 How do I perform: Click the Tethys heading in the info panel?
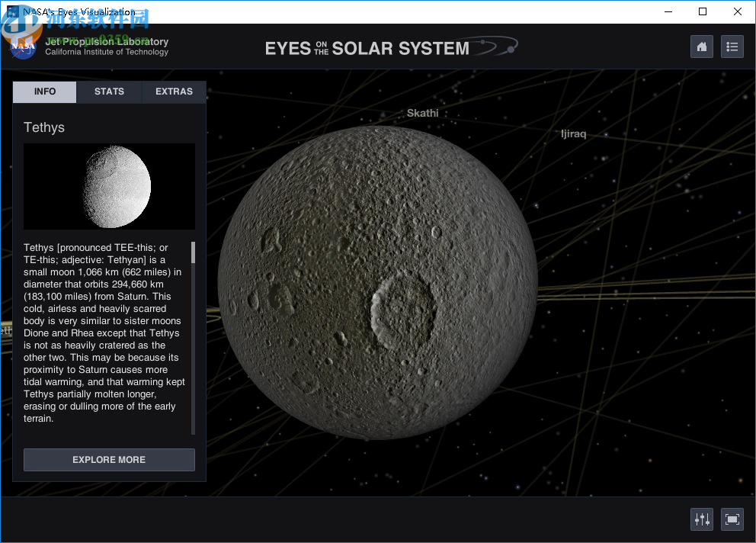[x=43, y=127]
